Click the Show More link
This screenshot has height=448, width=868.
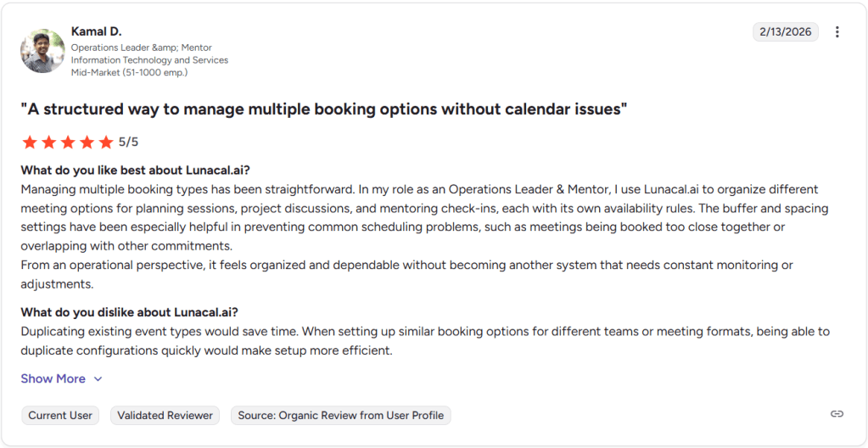pos(53,378)
